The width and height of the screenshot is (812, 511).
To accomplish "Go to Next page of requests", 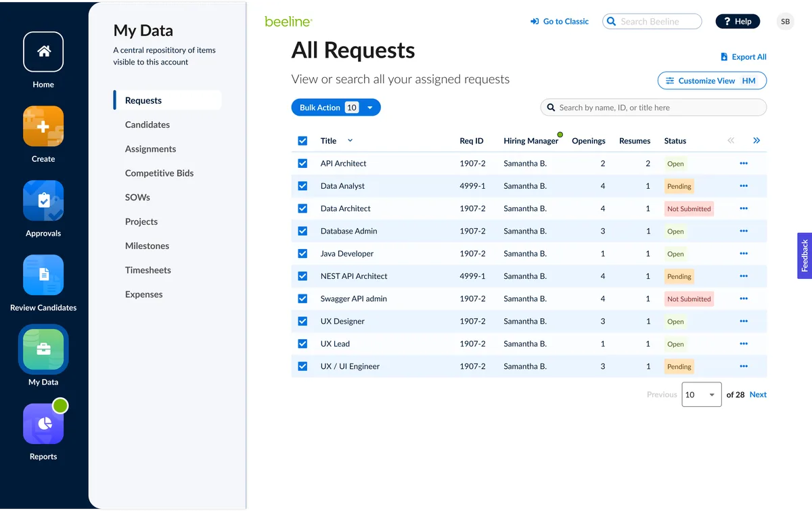I will [x=758, y=395].
